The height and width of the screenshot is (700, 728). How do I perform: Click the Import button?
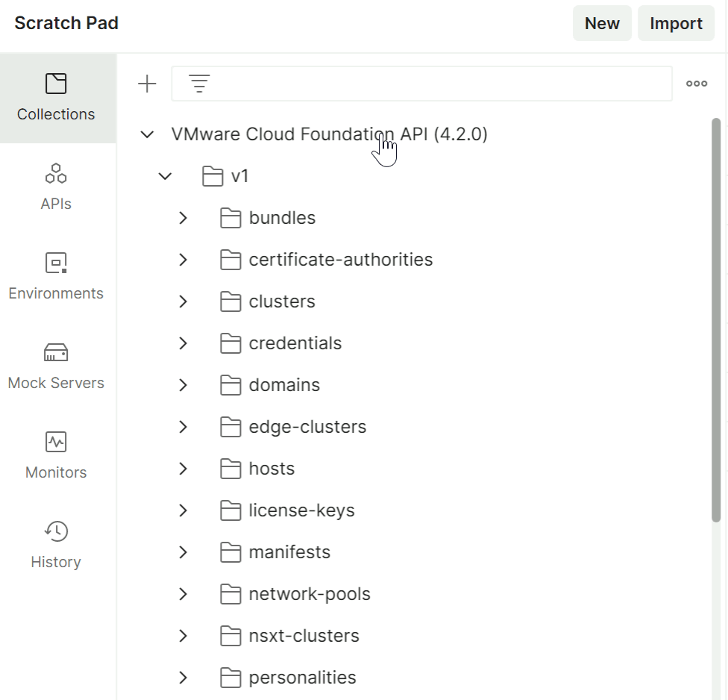[676, 23]
